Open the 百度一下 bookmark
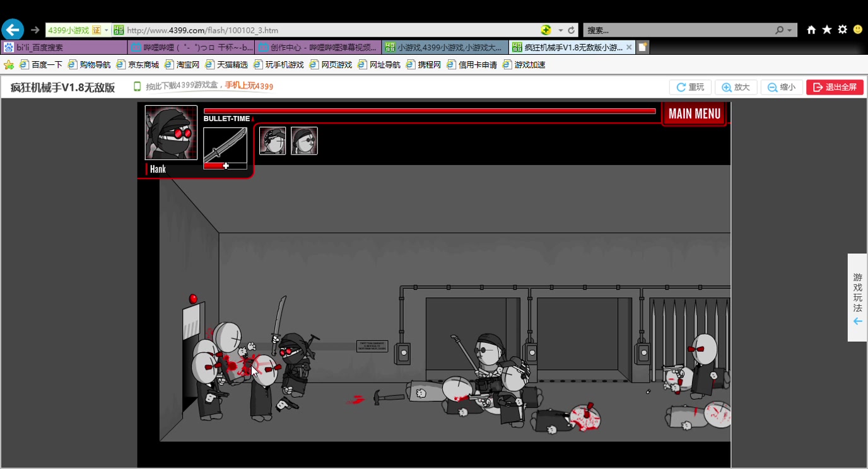The height and width of the screenshot is (469, 868). point(41,64)
